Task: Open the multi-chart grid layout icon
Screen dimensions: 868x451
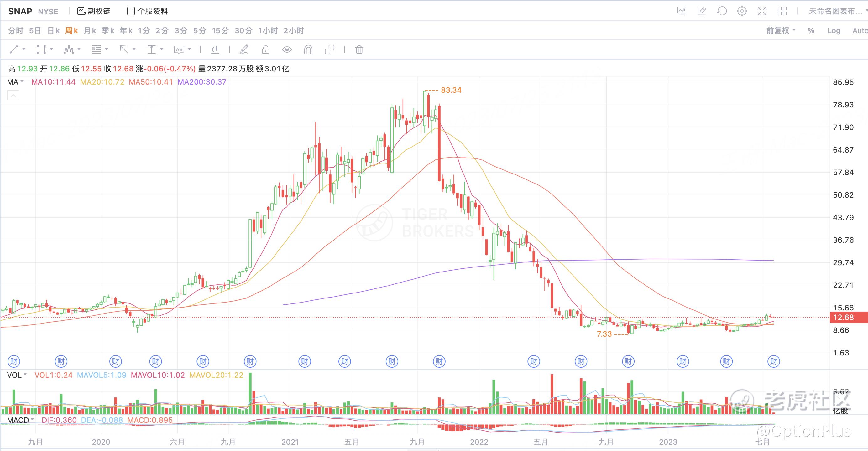Action: [x=782, y=11]
